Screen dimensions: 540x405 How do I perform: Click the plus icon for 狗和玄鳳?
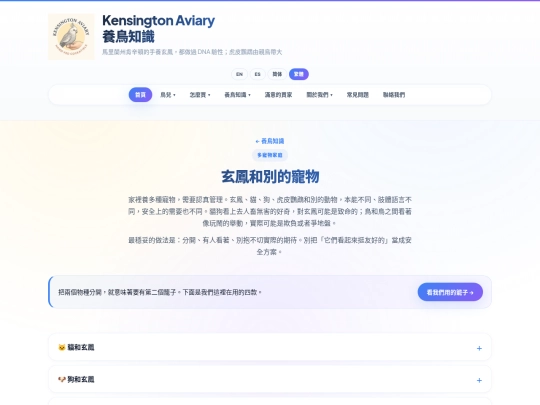coord(479,380)
